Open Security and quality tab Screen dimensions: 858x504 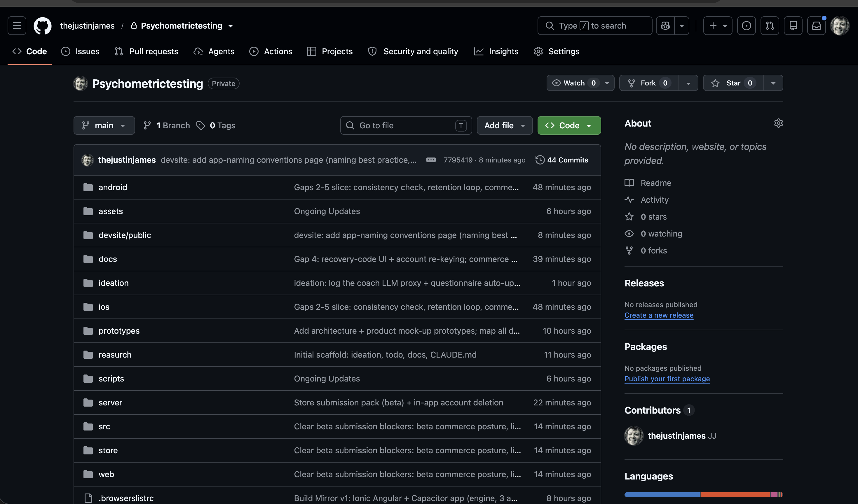point(413,51)
